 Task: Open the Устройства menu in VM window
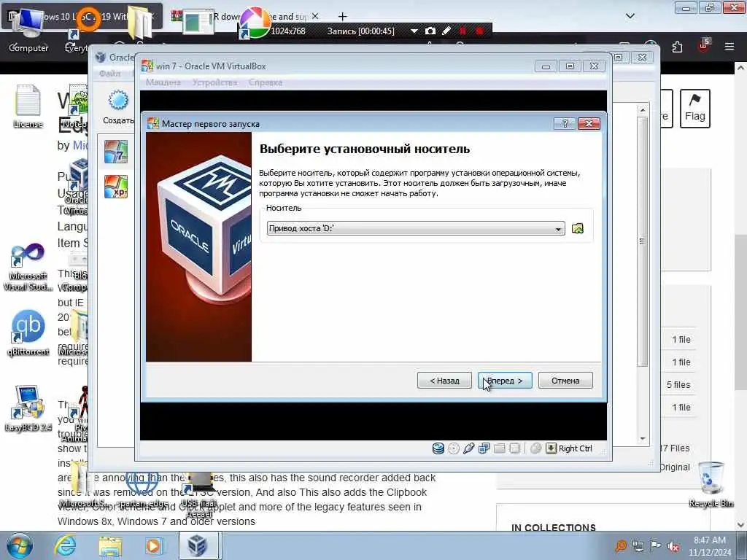pyautogui.click(x=214, y=82)
